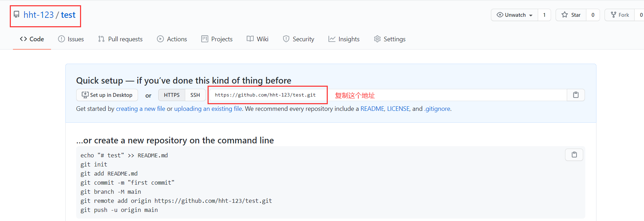
Task: Click the pull request branch icon
Action: [101, 39]
